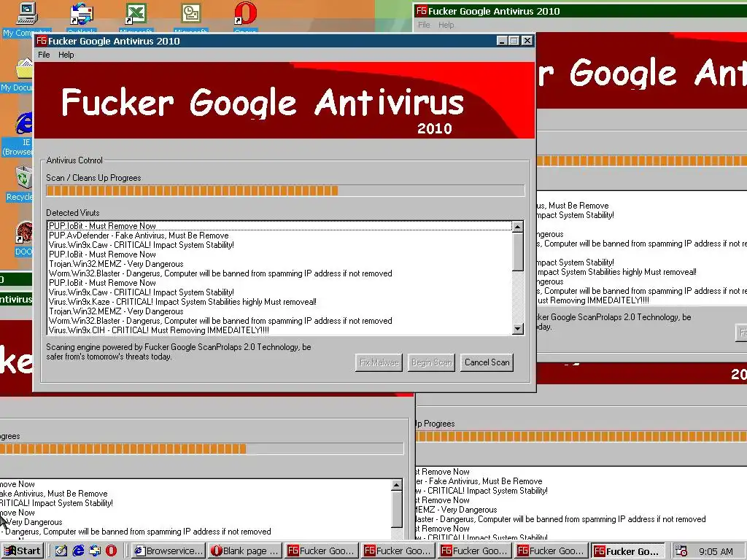
Task: Click the Scan / Cleans Up progress bar in the front window
Action: coord(285,191)
